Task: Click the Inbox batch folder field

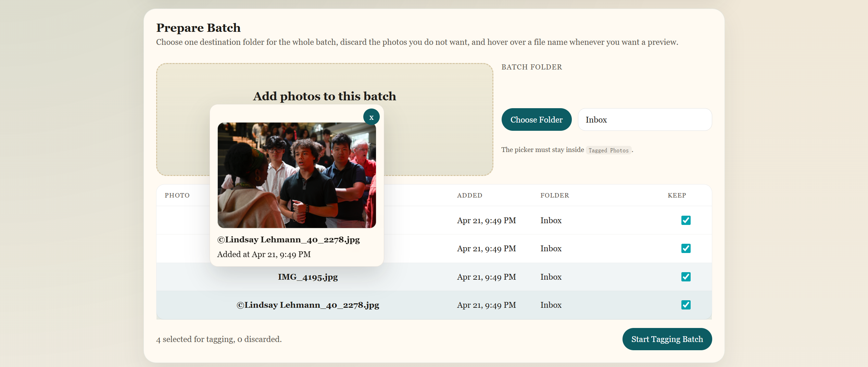Action: [645, 119]
